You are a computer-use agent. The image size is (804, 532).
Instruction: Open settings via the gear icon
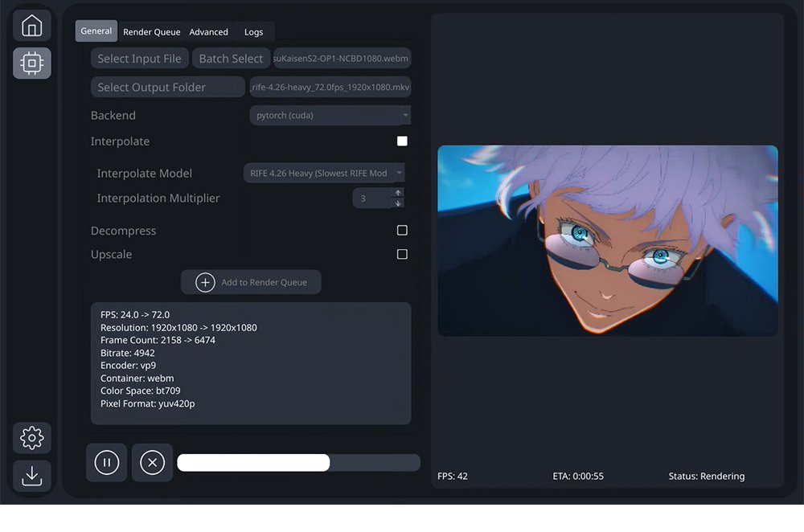coord(31,438)
